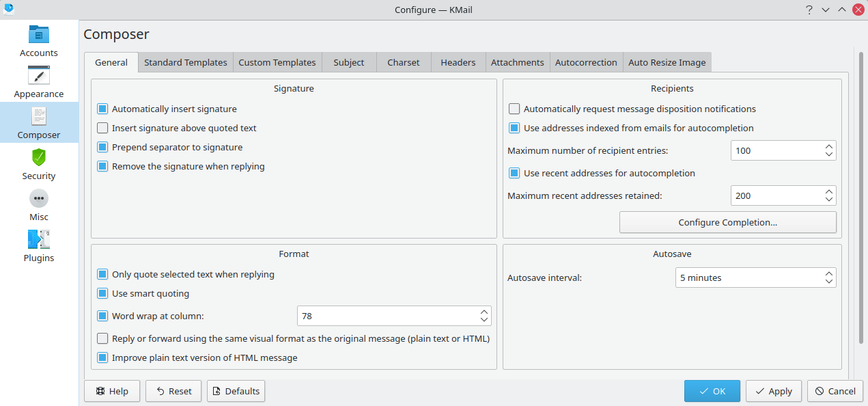Click the KMail icon in the title bar
Image resolution: width=868 pixels, height=406 pixels.
click(x=9, y=10)
